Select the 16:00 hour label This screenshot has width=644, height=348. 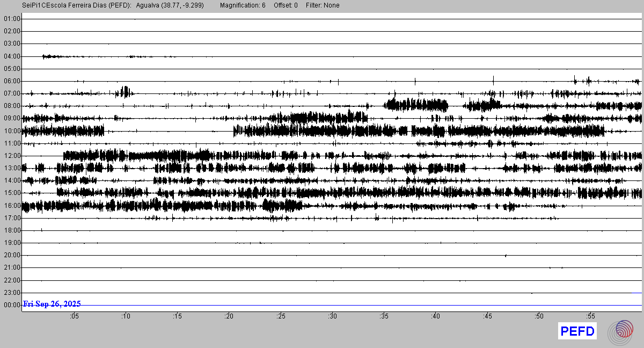11,206
